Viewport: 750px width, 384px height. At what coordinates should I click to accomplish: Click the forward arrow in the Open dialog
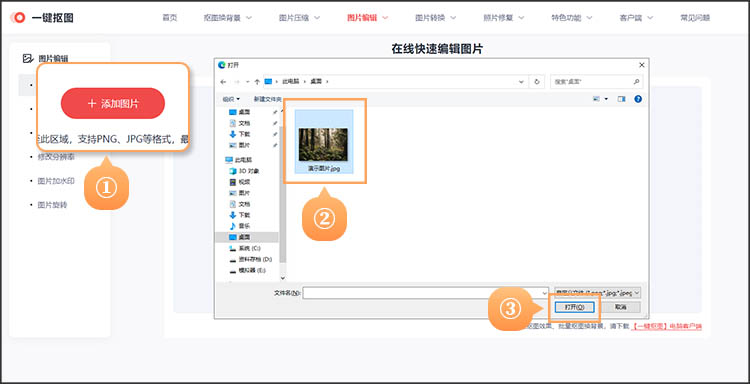click(x=236, y=82)
